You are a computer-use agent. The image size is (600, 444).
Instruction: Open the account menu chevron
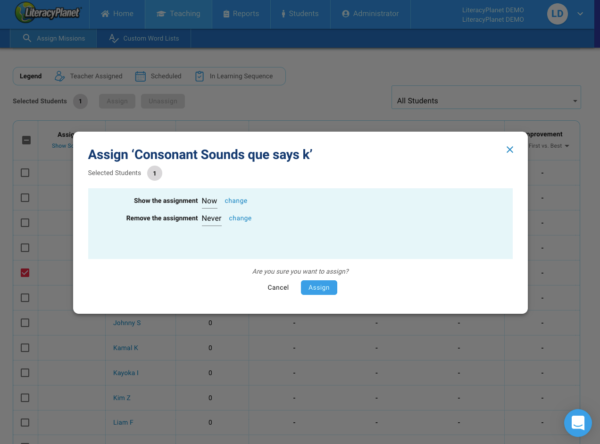(580, 14)
